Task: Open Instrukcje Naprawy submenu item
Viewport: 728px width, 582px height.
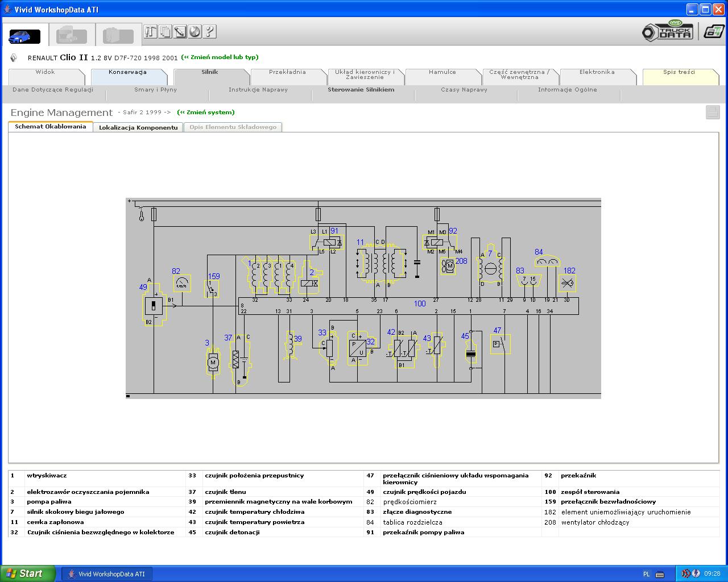Action: coord(258,90)
